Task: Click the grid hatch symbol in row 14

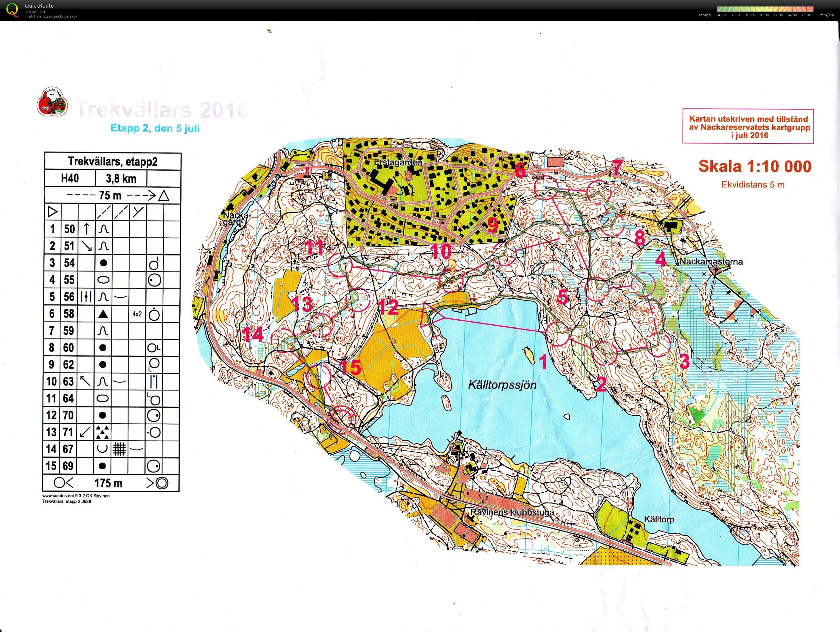Action: (x=119, y=449)
